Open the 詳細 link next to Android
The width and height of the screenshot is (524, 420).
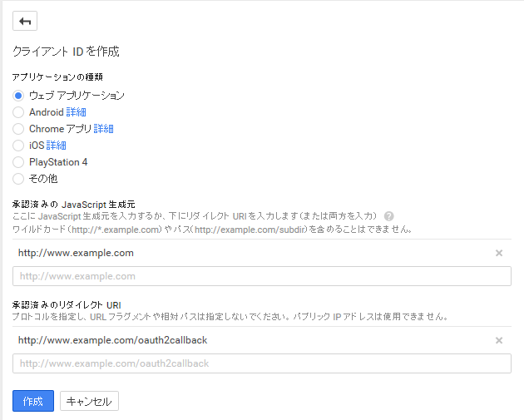(76, 112)
